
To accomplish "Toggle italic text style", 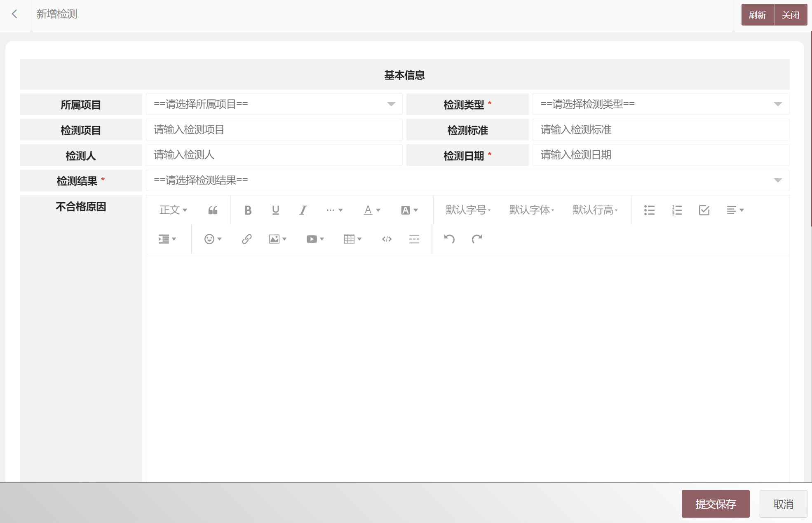I will pos(303,210).
